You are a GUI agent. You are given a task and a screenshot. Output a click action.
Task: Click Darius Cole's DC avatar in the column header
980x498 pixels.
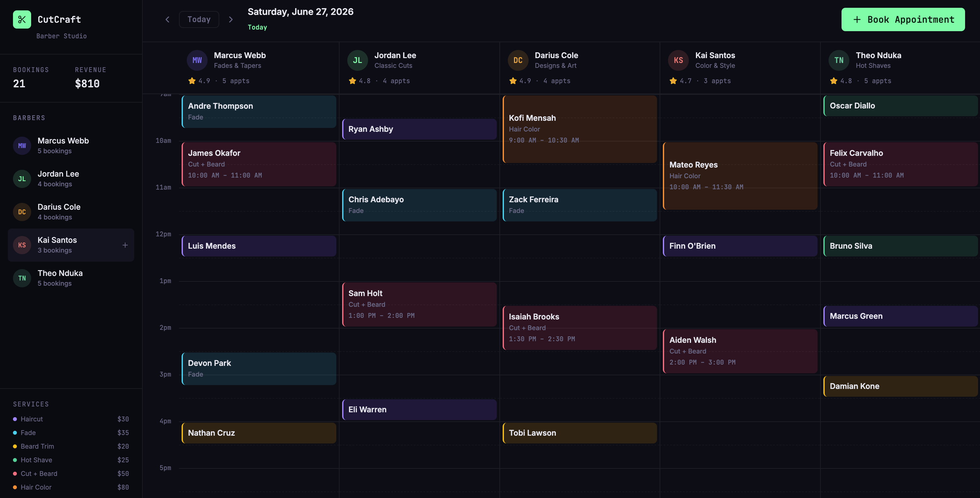(x=518, y=60)
